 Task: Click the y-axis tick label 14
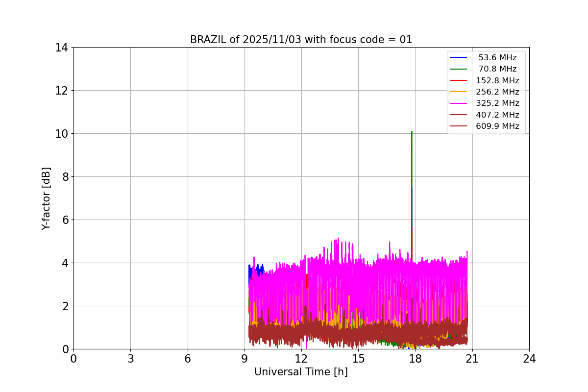pos(61,48)
